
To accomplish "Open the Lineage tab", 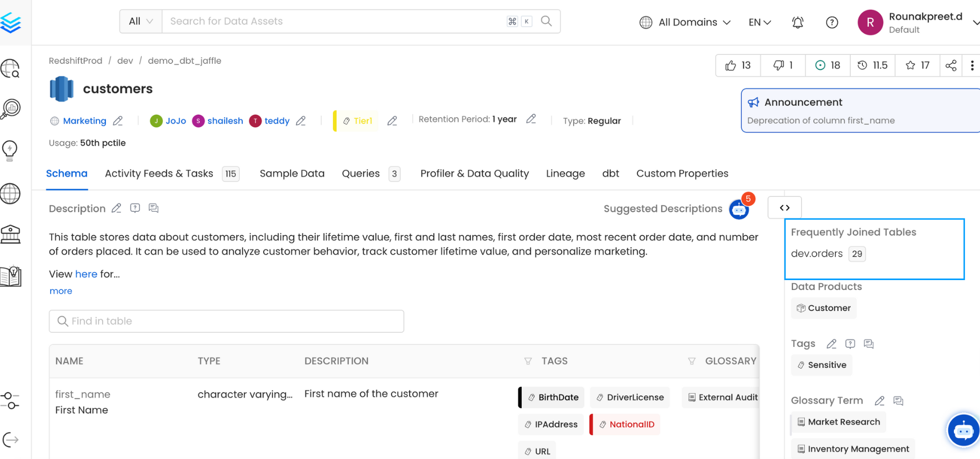I will pyautogui.click(x=565, y=174).
